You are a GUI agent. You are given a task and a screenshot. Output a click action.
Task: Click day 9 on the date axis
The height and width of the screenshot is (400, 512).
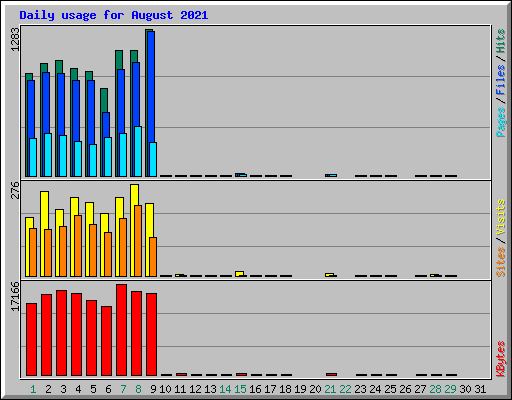tap(153, 389)
